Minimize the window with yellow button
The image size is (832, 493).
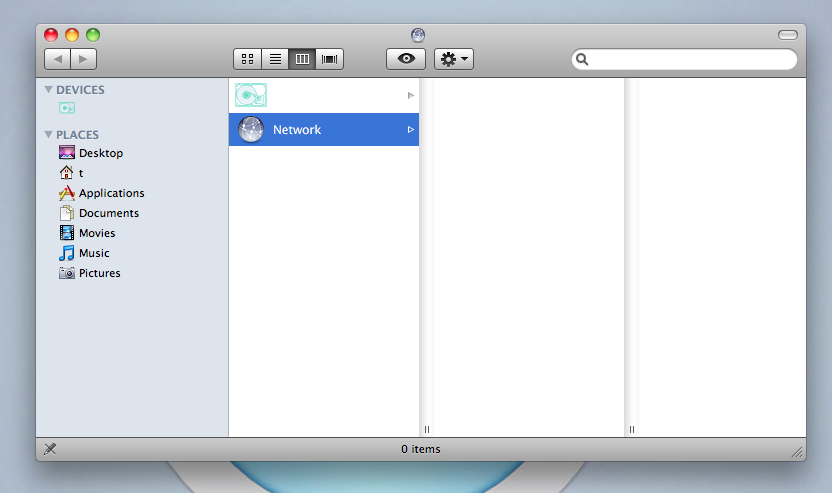pos(72,35)
